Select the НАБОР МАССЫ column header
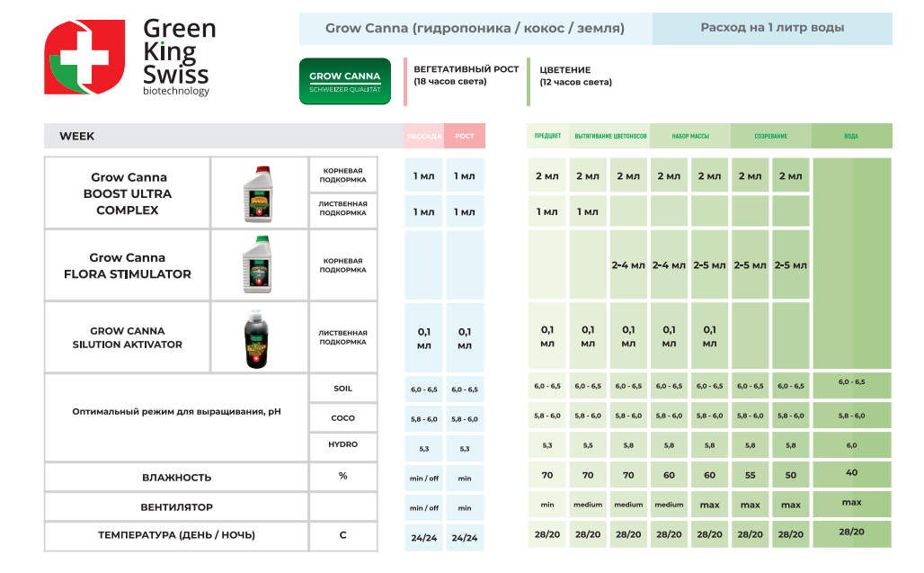 (690, 136)
